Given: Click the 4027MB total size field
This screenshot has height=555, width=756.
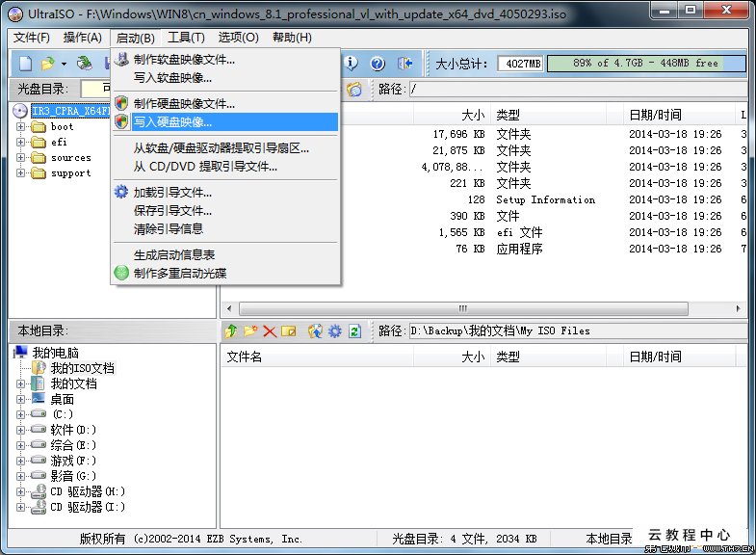Looking at the screenshot, I should coord(520,64).
